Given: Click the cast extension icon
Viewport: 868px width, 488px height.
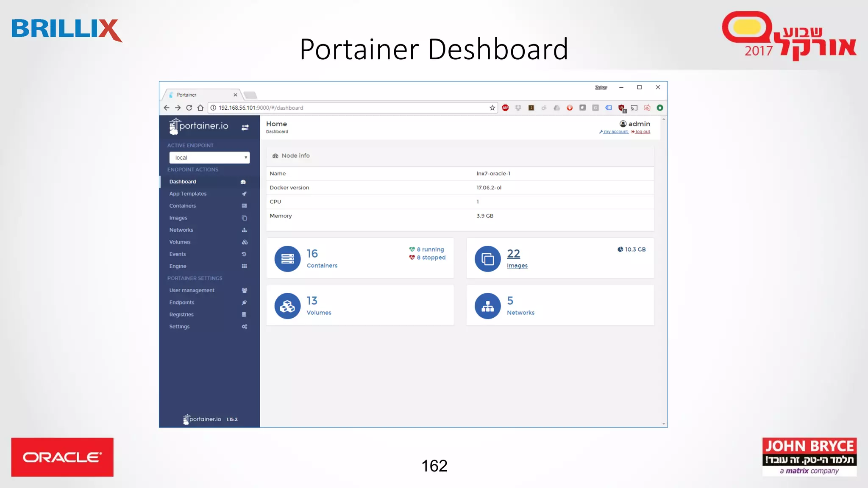Looking at the screenshot, I should pyautogui.click(x=634, y=108).
